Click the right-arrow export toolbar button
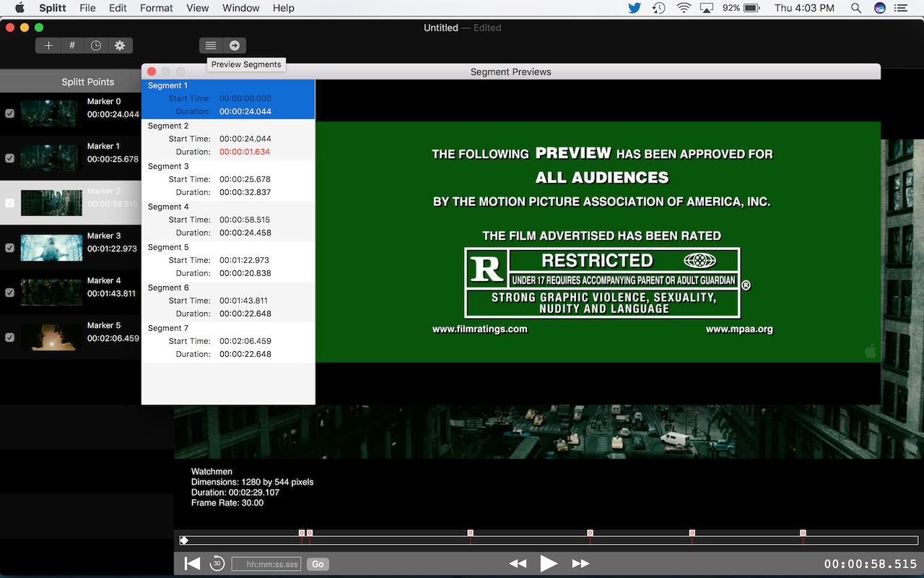This screenshot has width=924, height=578. tap(235, 46)
